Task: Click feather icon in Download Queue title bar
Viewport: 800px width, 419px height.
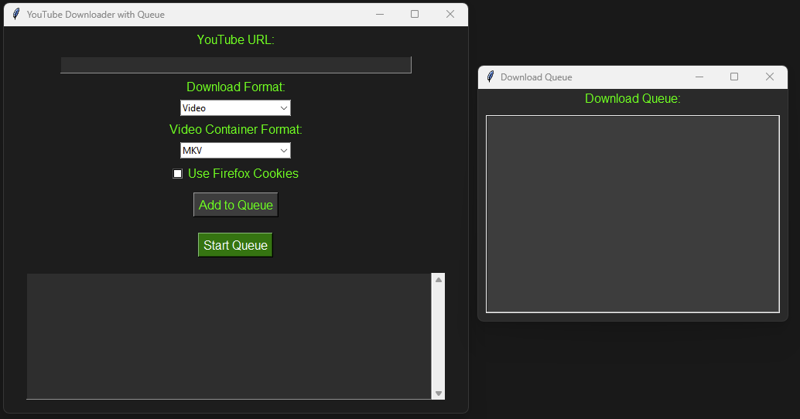Action: click(490, 77)
